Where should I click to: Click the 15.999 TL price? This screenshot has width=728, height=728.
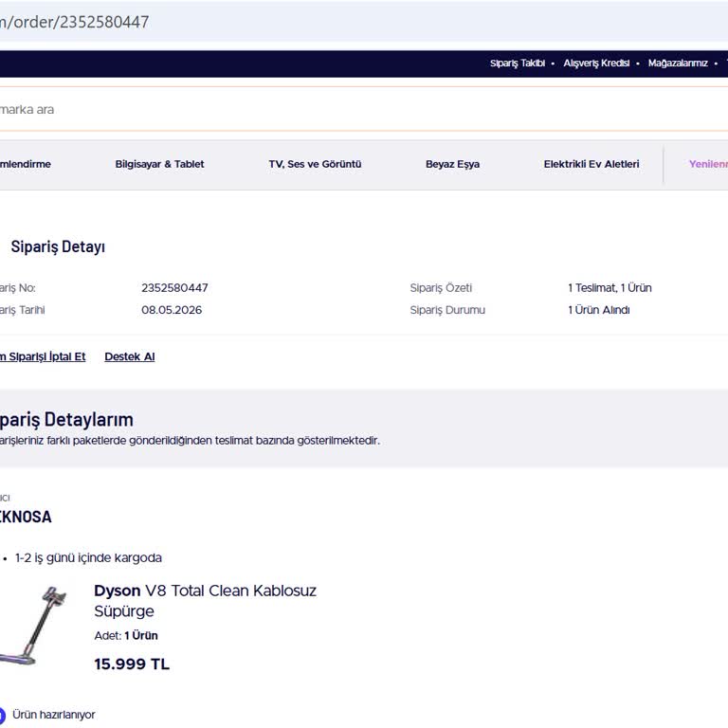tap(132, 664)
